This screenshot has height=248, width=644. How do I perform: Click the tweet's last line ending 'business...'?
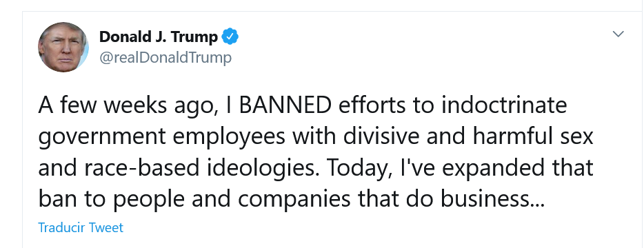pyautogui.click(x=291, y=200)
